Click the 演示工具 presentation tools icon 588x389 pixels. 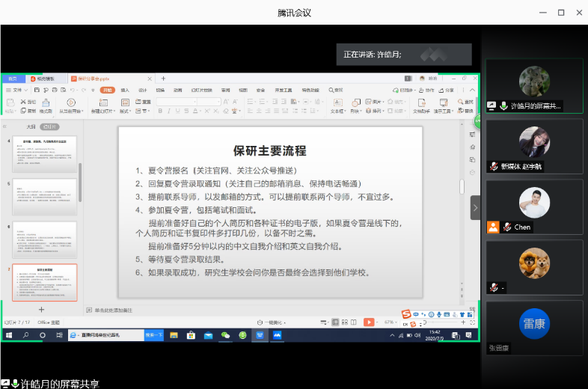(443, 103)
